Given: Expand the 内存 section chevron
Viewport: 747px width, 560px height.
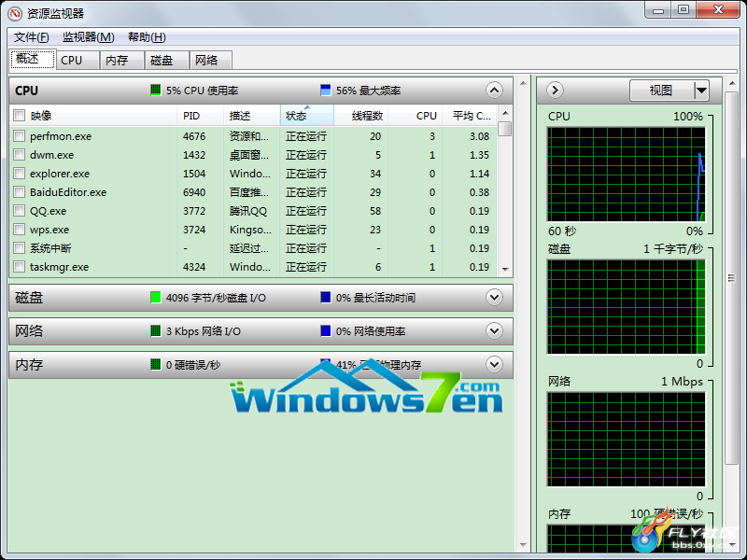Looking at the screenshot, I should [x=494, y=365].
